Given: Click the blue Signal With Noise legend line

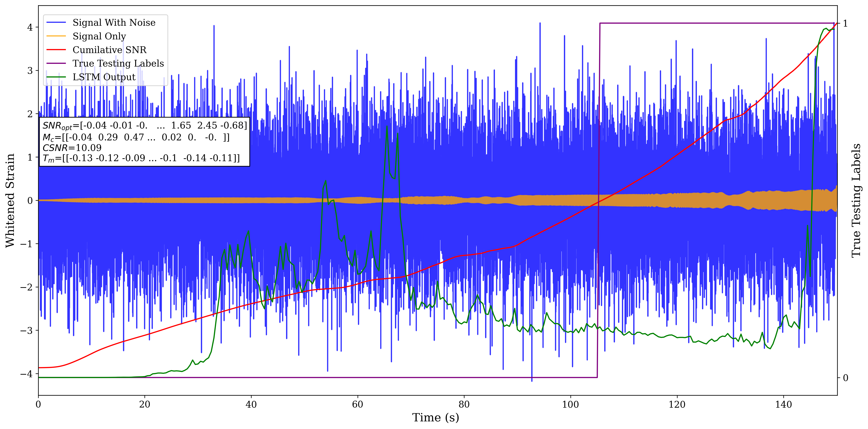Looking at the screenshot, I should 56,23.
